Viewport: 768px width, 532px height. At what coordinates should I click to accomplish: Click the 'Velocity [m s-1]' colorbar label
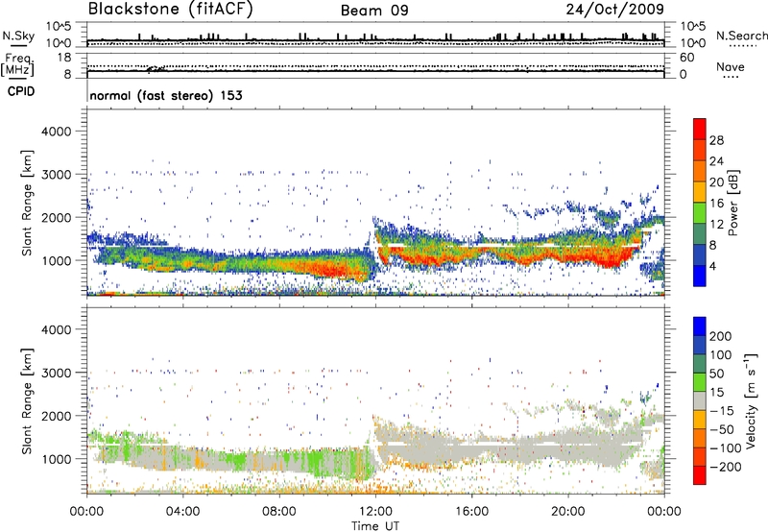click(751, 400)
